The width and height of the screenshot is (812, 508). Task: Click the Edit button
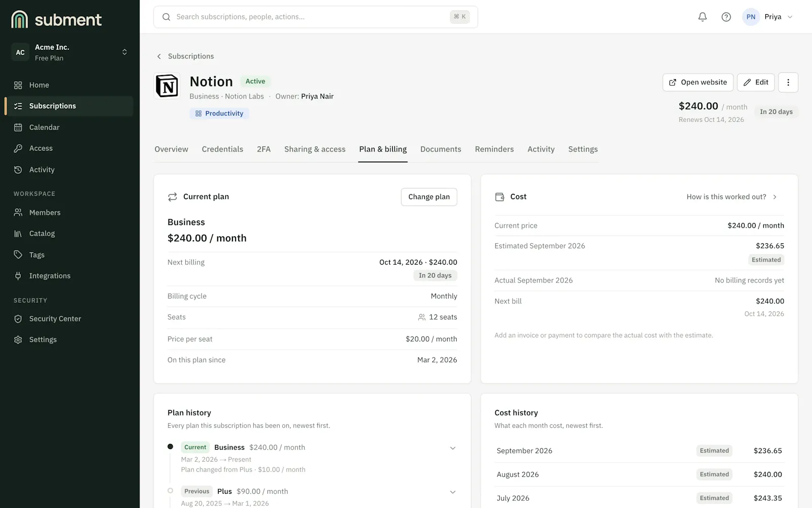click(x=756, y=82)
